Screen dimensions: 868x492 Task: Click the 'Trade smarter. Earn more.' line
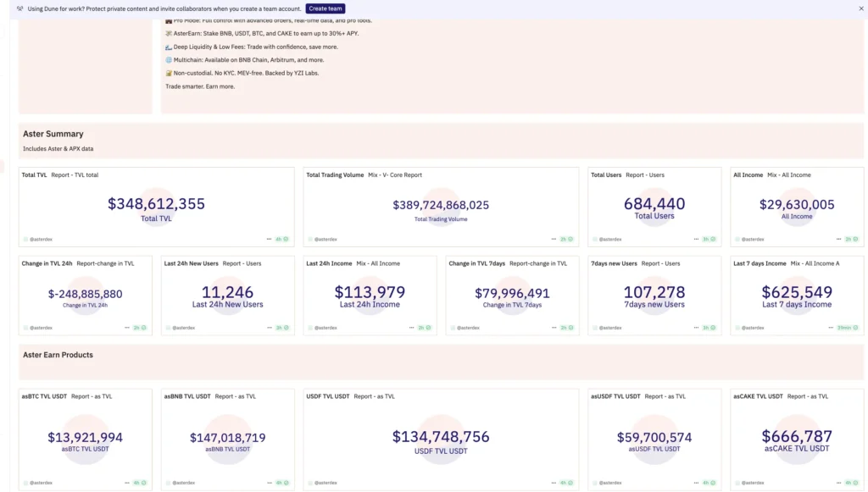pyautogui.click(x=200, y=86)
